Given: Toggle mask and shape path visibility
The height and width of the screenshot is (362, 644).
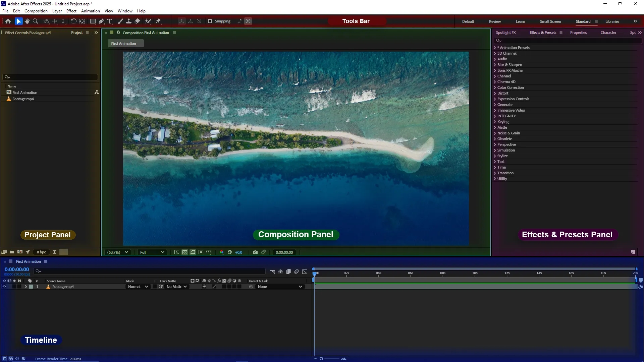Looking at the screenshot, I should click(x=193, y=252).
